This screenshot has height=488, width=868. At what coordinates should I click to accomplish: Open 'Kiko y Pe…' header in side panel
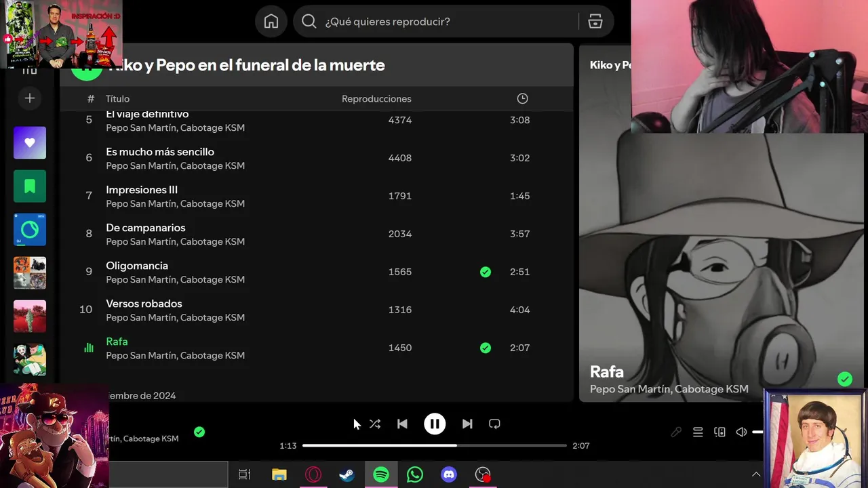pos(610,65)
